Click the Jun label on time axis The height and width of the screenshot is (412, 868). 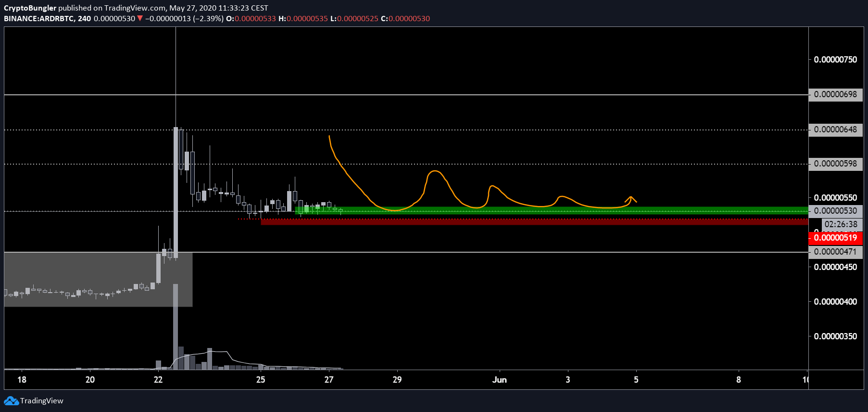[x=500, y=380]
